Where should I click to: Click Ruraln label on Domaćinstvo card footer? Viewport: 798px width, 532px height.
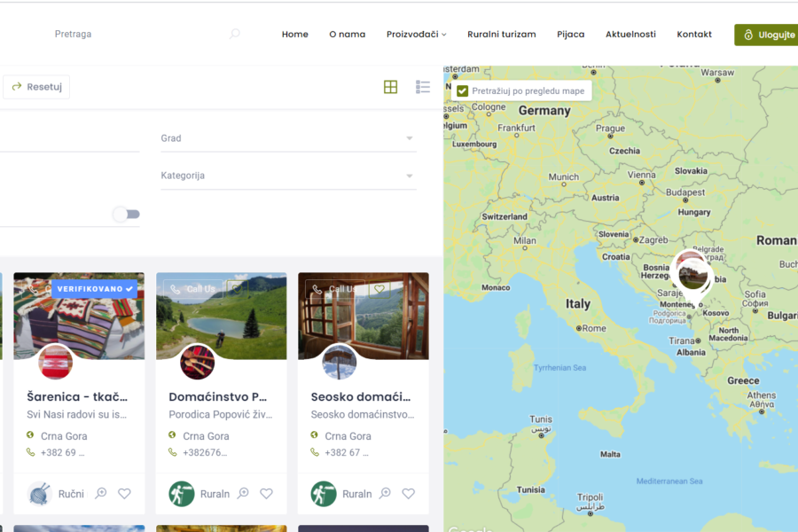click(x=215, y=494)
